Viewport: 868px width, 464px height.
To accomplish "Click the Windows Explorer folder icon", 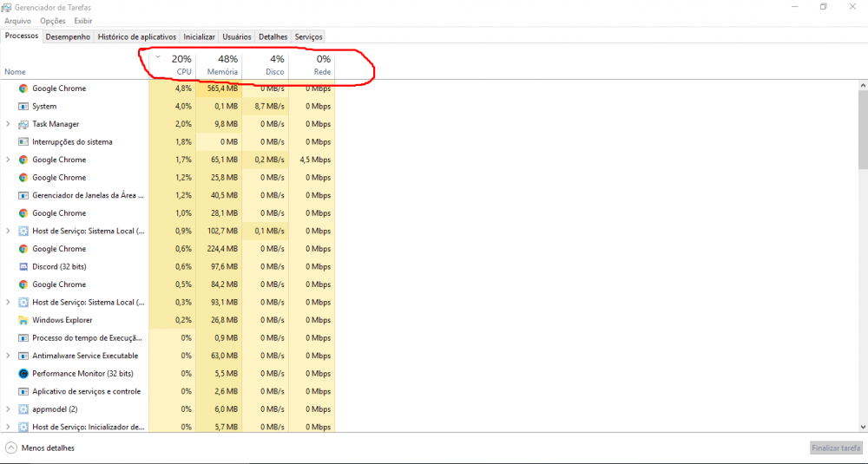I will click(23, 320).
